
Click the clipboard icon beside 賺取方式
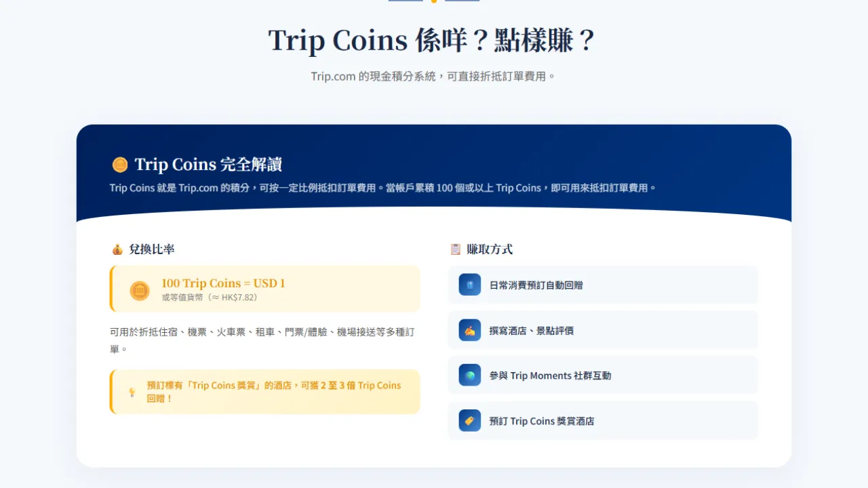coord(456,249)
